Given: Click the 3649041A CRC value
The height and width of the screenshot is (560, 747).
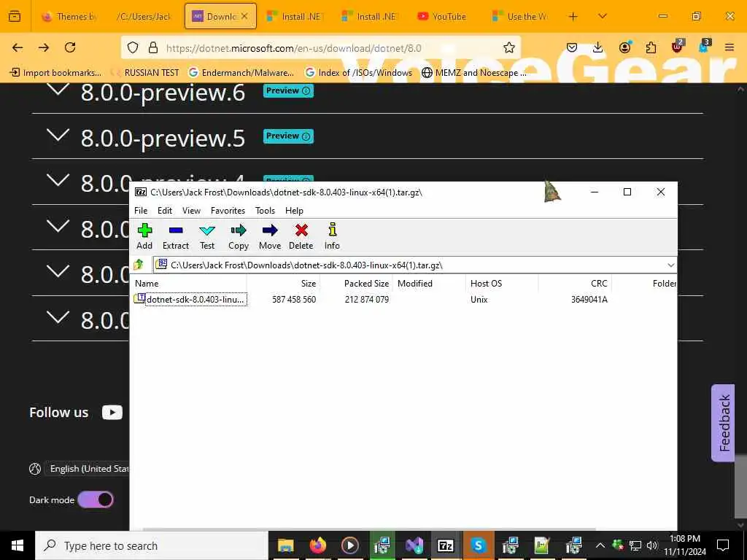Looking at the screenshot, I should click(x=589, y=300).
